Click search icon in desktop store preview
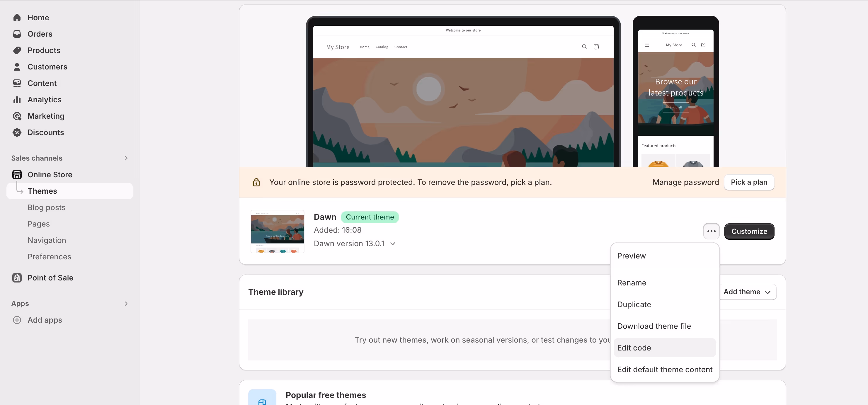868x405 pixels. tap(584, 47)
